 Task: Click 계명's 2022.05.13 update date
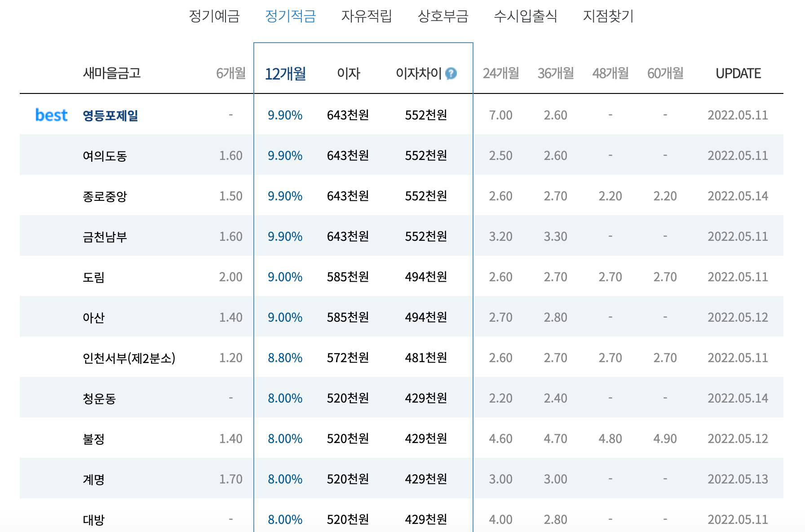[x=738, y=479]
